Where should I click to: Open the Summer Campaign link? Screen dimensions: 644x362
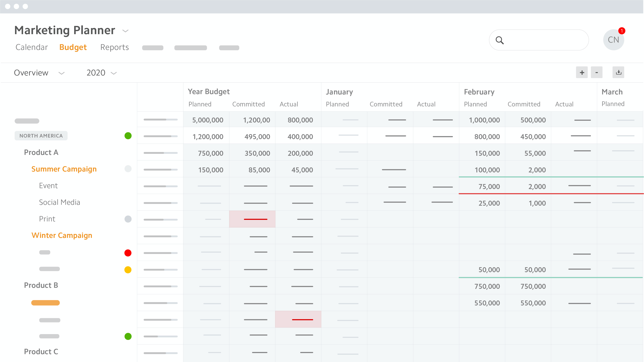point(64,169)
